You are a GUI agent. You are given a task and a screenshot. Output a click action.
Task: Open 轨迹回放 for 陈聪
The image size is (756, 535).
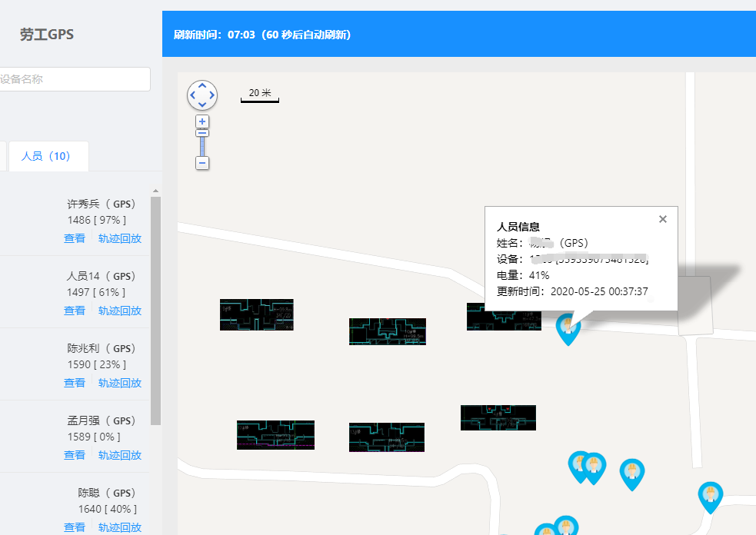[120, 527]
